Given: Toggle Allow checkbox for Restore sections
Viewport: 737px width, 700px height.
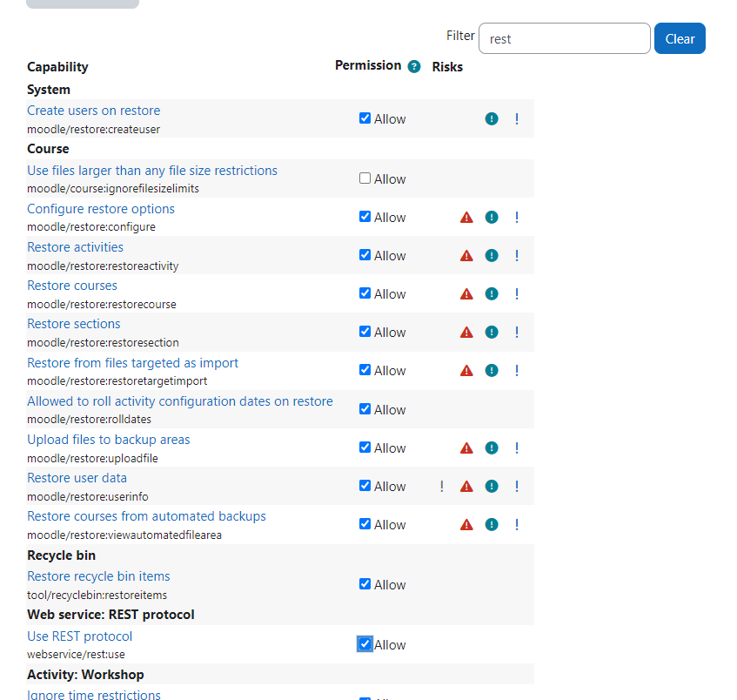Looking at the screenshot, I should 365,332.
